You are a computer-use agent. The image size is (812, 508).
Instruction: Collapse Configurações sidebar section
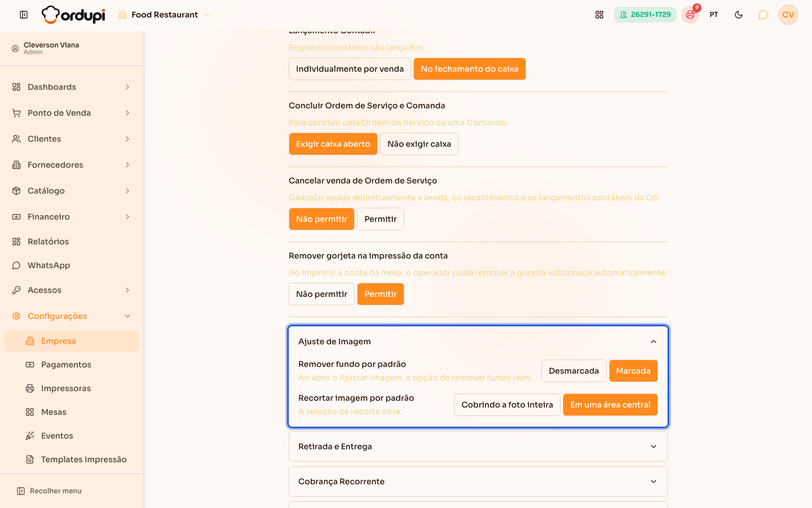pyautogui.click(x=72, y=316)
